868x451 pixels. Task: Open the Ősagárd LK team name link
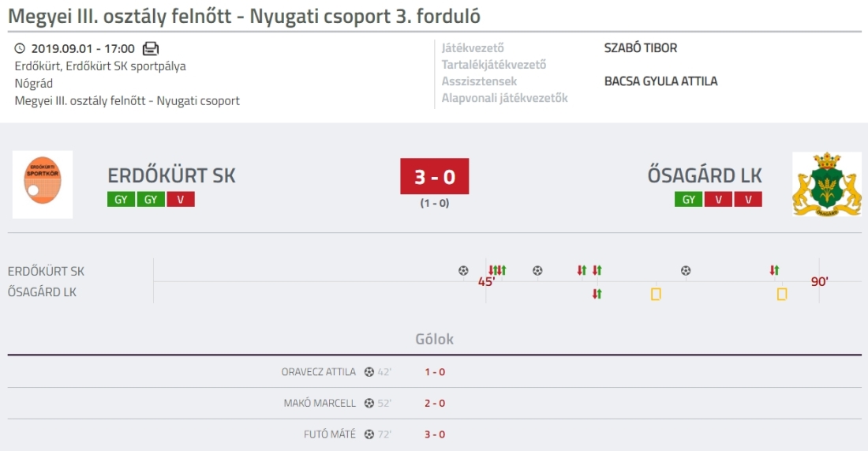coord(705,175)
